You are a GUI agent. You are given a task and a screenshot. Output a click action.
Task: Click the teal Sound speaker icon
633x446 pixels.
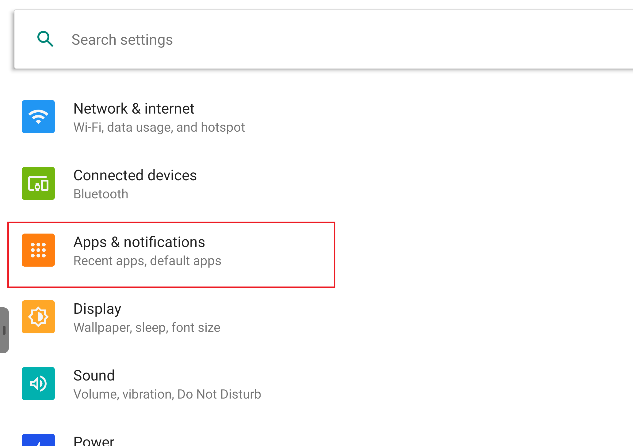click(38, 384)
